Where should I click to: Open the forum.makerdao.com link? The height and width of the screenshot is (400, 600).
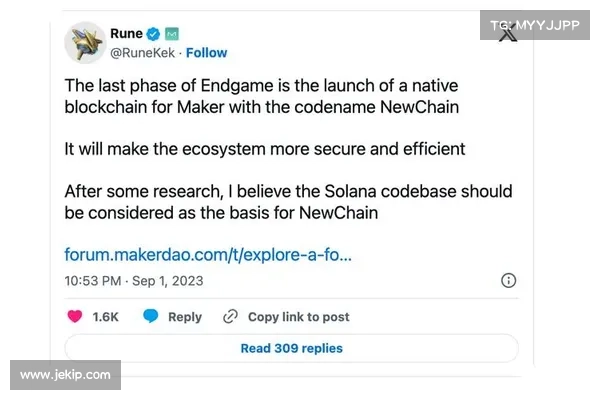click(207, 254)
